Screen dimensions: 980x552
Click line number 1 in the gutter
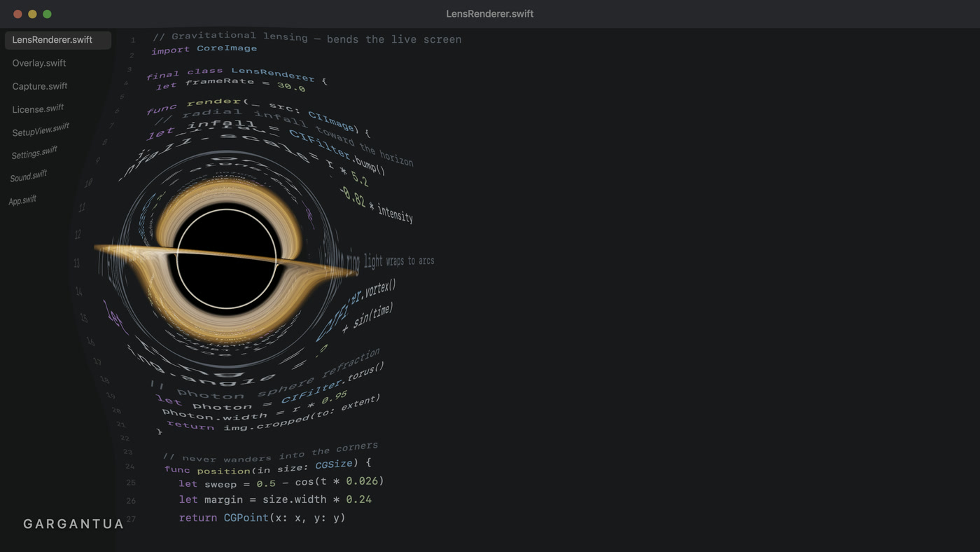coord(133,41)
